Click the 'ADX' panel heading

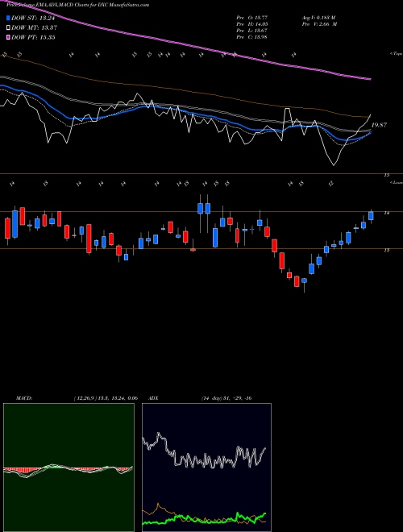click(153, 398)
